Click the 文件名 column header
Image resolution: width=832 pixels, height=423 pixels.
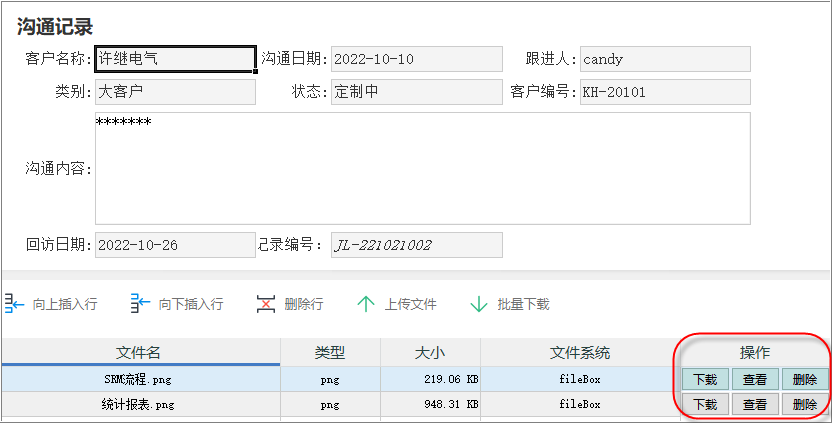coord(141,352)
